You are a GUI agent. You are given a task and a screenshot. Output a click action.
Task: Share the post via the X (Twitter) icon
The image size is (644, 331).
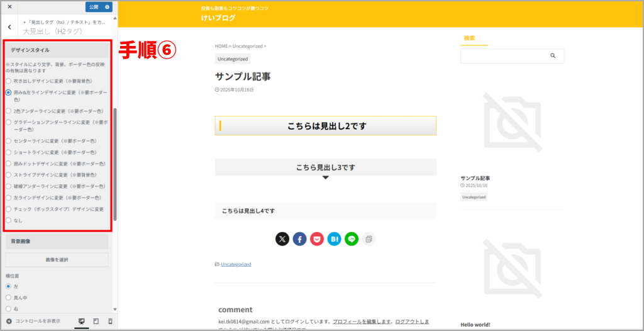(282, 239)
